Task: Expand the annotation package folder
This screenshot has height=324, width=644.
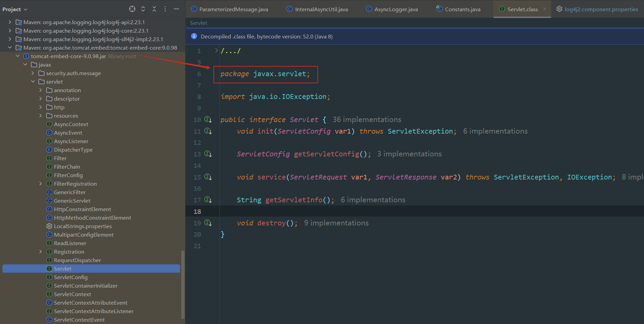Action: (x=40, y=90)
